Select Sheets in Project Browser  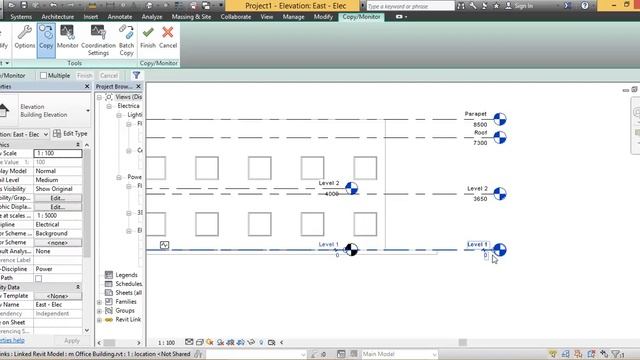click(129, 293)
